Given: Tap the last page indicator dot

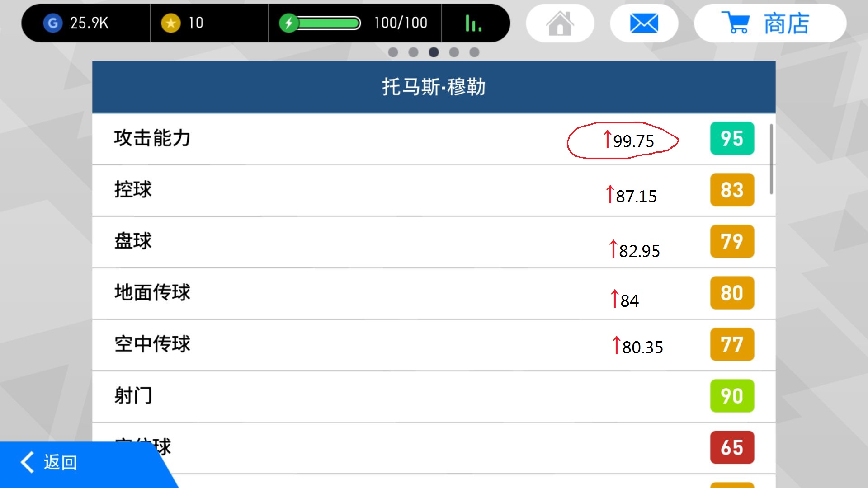Looking at the screenshot, I should (x=475, y=52).
